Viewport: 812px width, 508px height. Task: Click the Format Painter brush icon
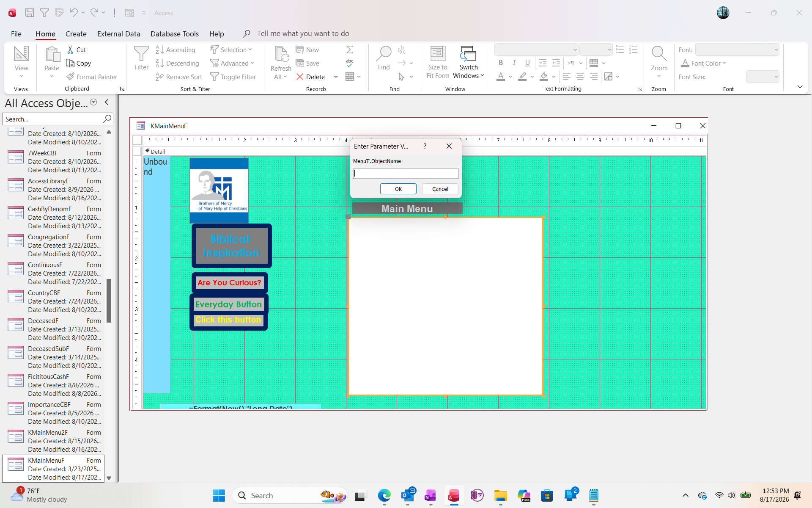tap(70, 77)
